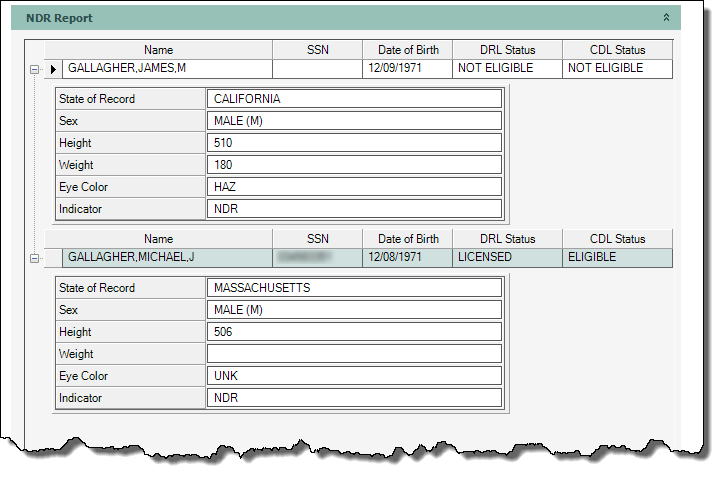Viewport: 719px width, 482px height.
Task: Select the GALLAGHER,MICHAEL,J name cell
Action: (167, 258)
